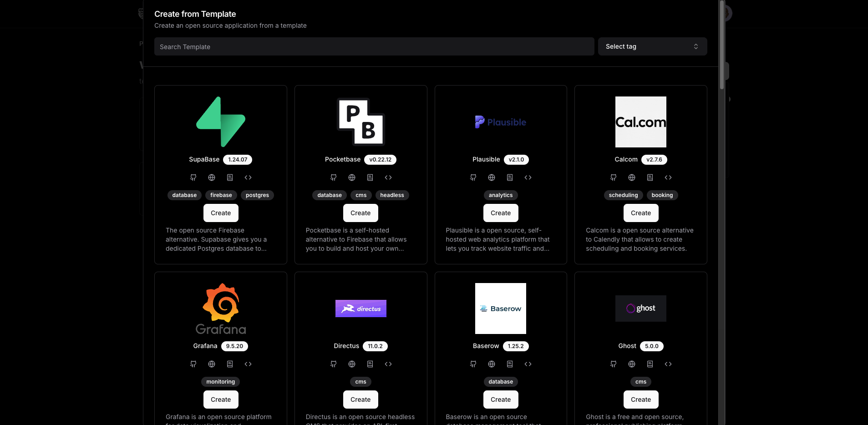This screenshot has width=868, height=425.
Task: Click the Directus logo image
Action: (x=361, y=309)
